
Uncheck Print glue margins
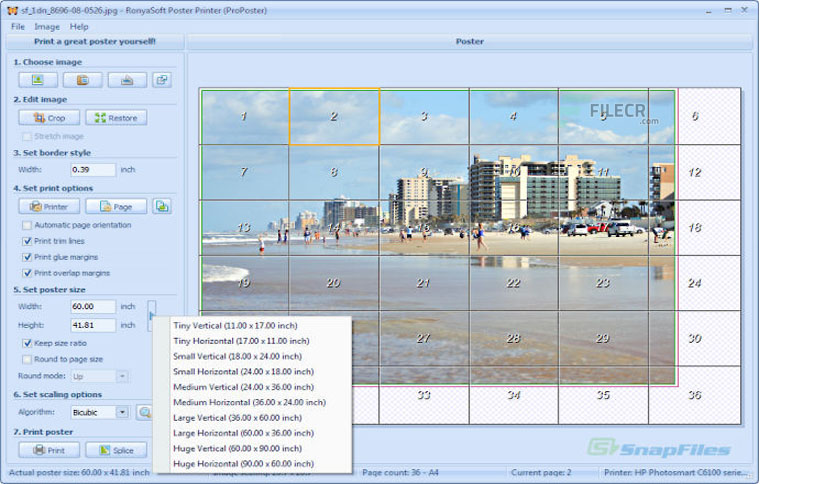(27, 257)
